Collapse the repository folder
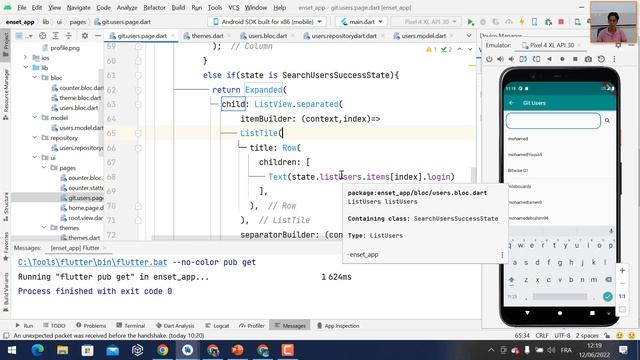This screenshot has height=360, width=640. tap(35, 138)
